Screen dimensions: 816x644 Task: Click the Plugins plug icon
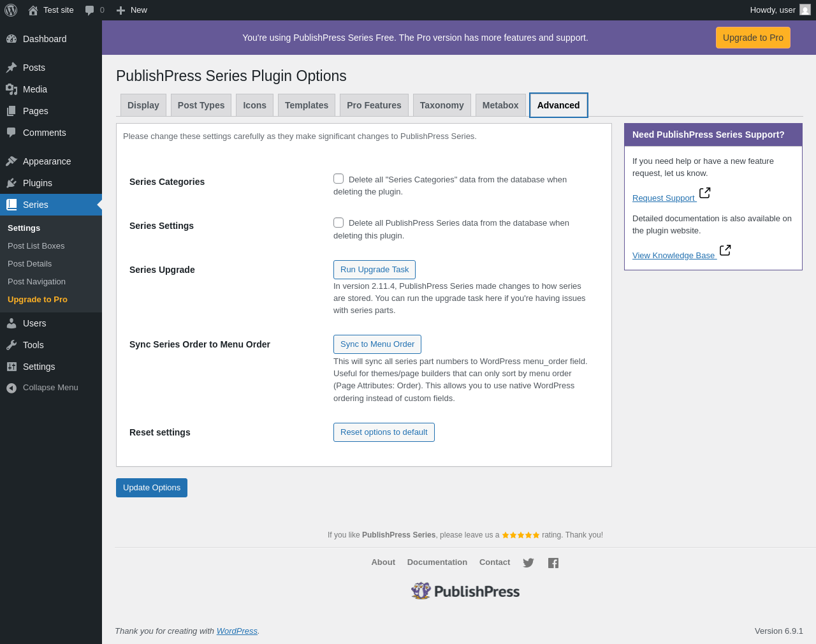pyautogui.click(x=11, y=183)
